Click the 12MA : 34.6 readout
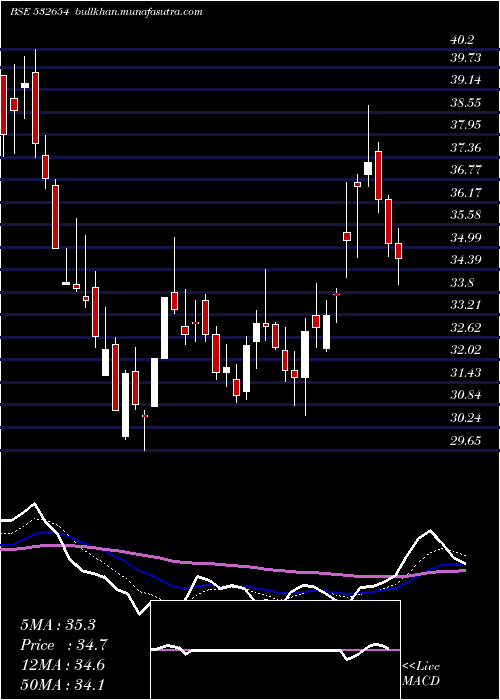 pos(62,665)
